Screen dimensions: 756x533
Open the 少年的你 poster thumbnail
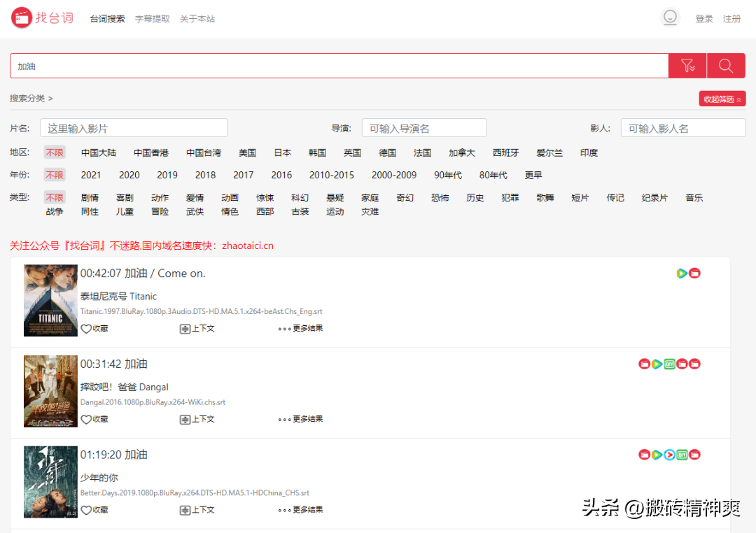pyautogui.click(x=50, y=481)
